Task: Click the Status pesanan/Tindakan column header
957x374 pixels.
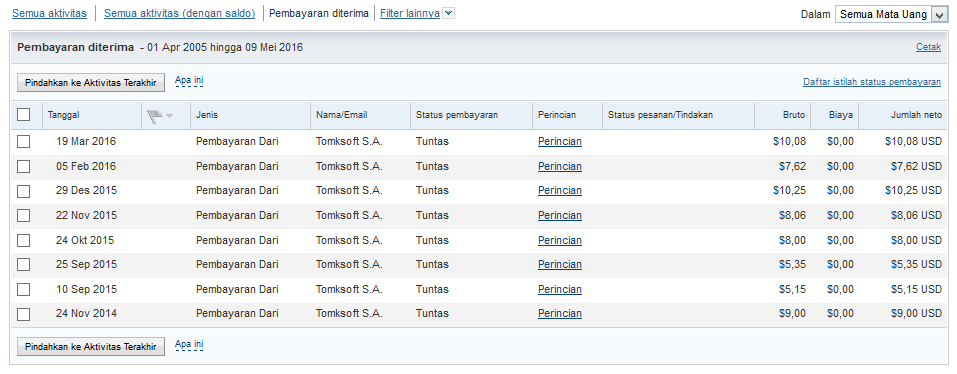Action: pyautogui.click(x=660, y=115)
